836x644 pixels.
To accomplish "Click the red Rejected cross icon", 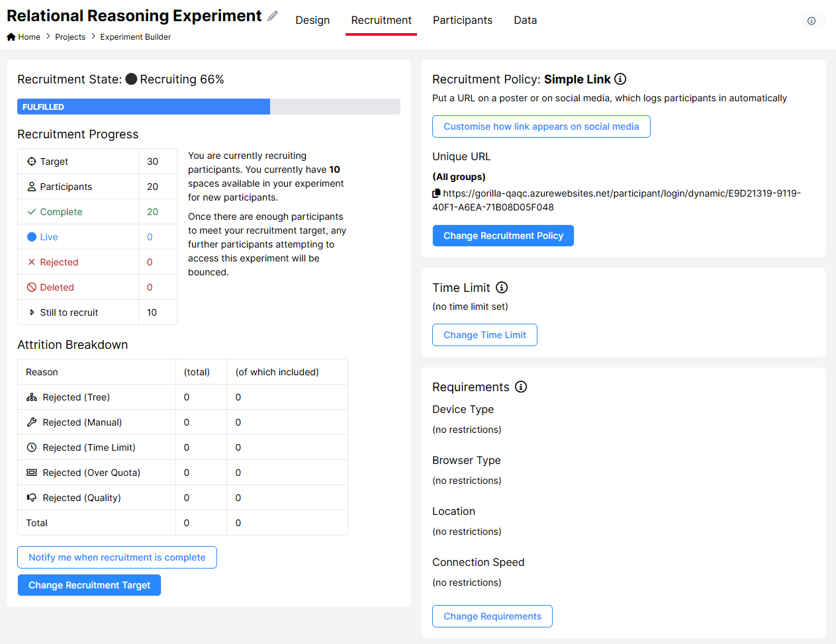I will 32,262.
